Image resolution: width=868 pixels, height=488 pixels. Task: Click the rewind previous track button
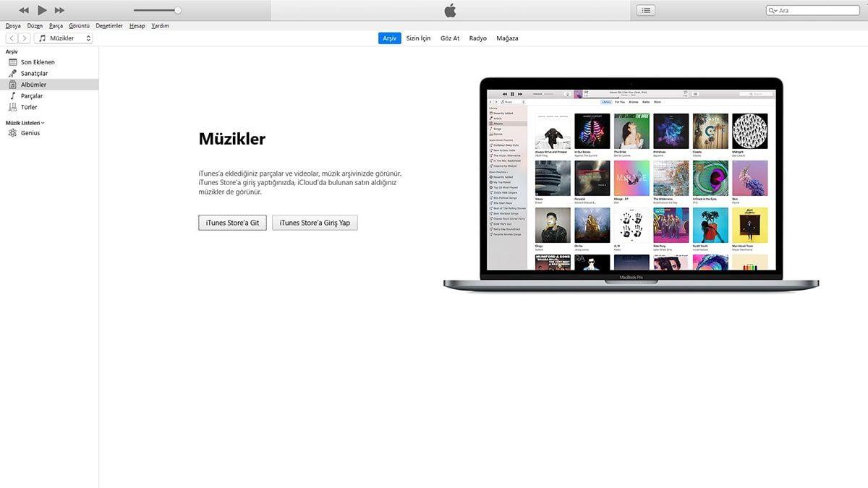coord(24,10)
